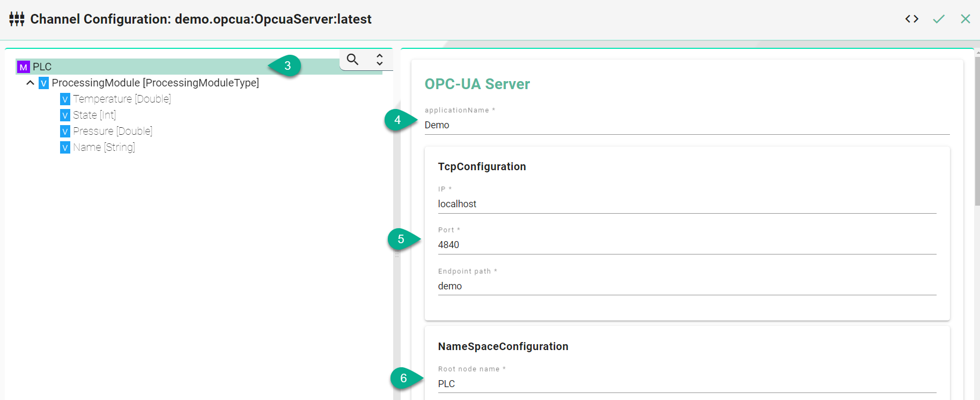Click the V icon next to Temperature
Screen dimensions: 980x400
click(65, 99)
